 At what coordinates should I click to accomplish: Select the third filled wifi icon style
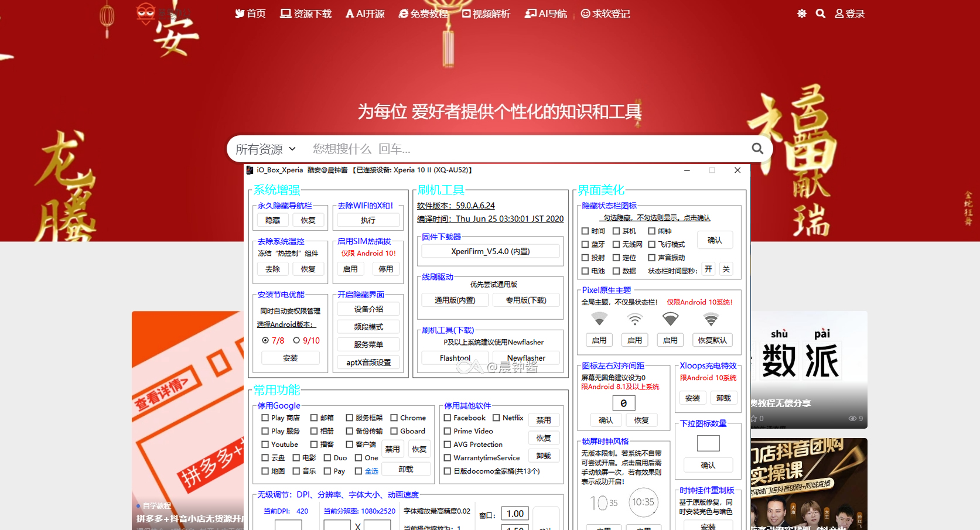coord(670,319)
